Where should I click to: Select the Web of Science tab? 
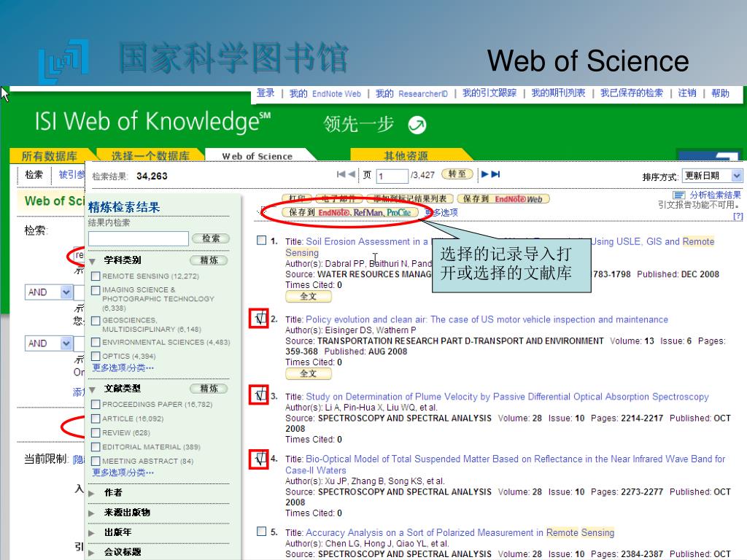(x=258, y=156)
